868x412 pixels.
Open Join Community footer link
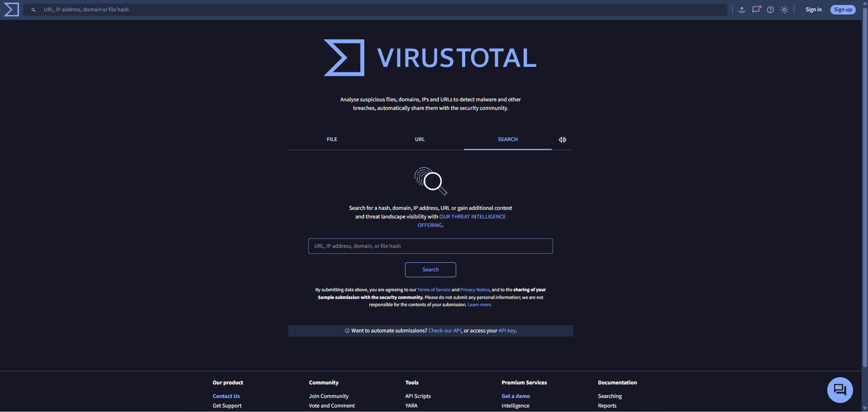point(329,396)
